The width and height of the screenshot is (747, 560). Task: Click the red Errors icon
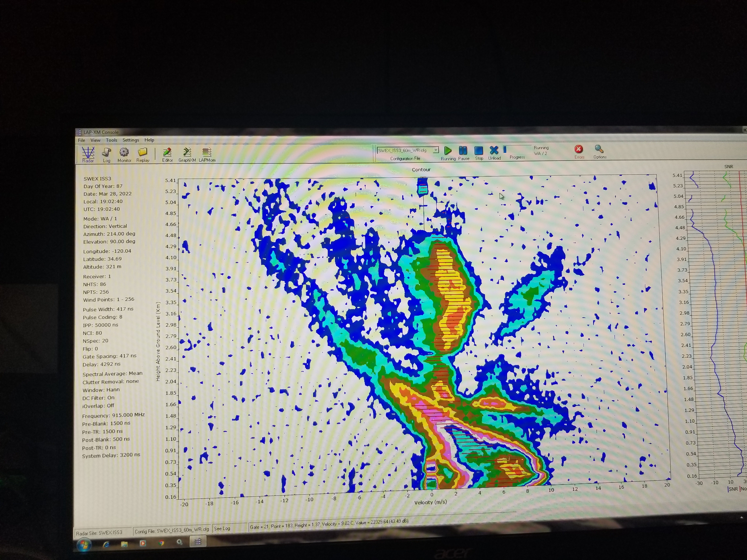pyautogui.click(x=578, y=149)
